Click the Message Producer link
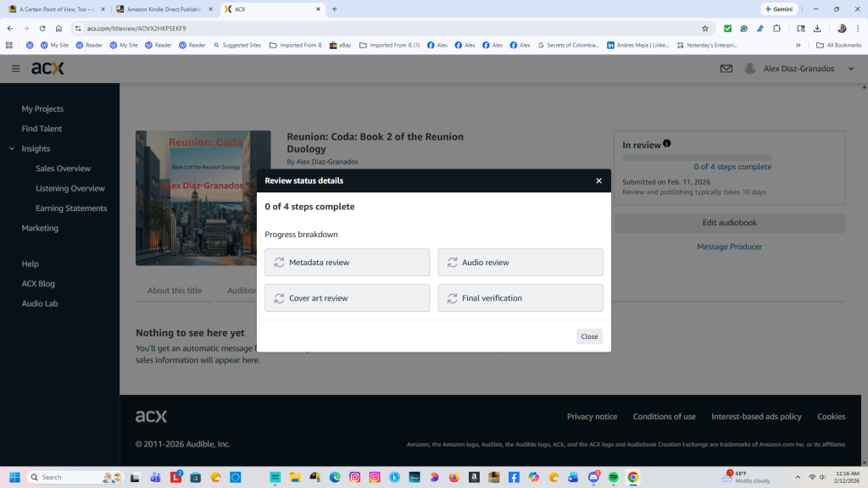Viewport: 868px width, 488px height. click(x=729, y=247)
